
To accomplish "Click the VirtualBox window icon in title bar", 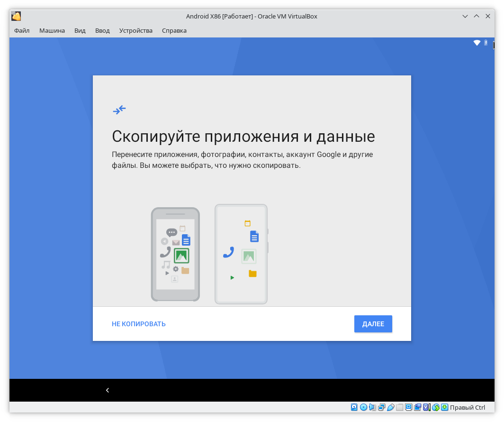I will pos(16,16).
